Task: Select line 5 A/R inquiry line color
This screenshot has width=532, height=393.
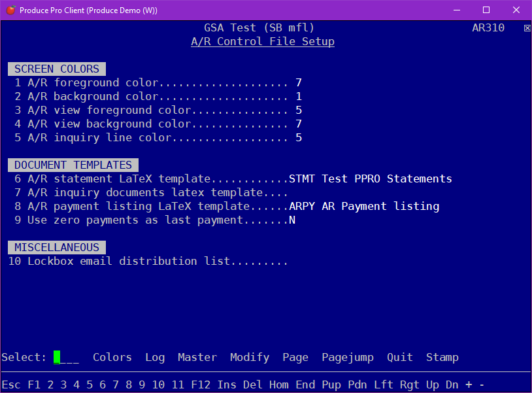Action: coord(158,138)
